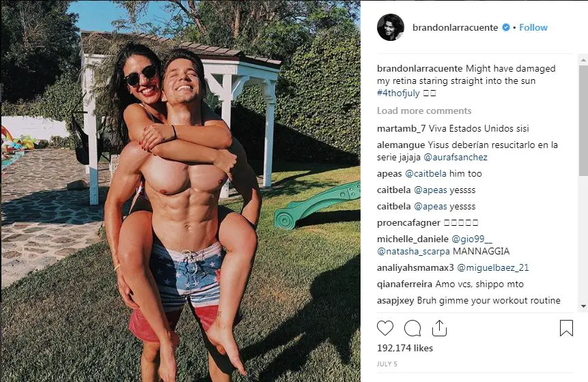Screen dimensions: 588x382
Task: Open the @miguelbaez_21 mention
Action: (493, 268)
